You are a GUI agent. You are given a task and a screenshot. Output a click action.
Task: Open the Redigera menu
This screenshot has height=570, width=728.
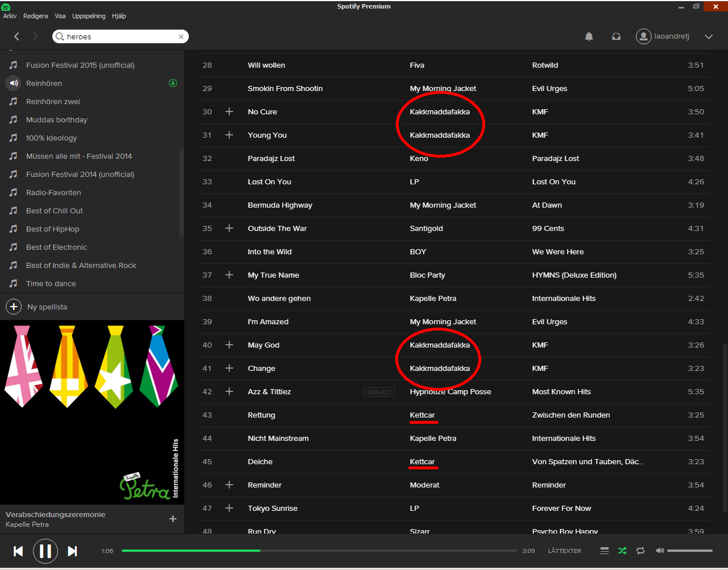pyautogui.click(x=35, y=16)
